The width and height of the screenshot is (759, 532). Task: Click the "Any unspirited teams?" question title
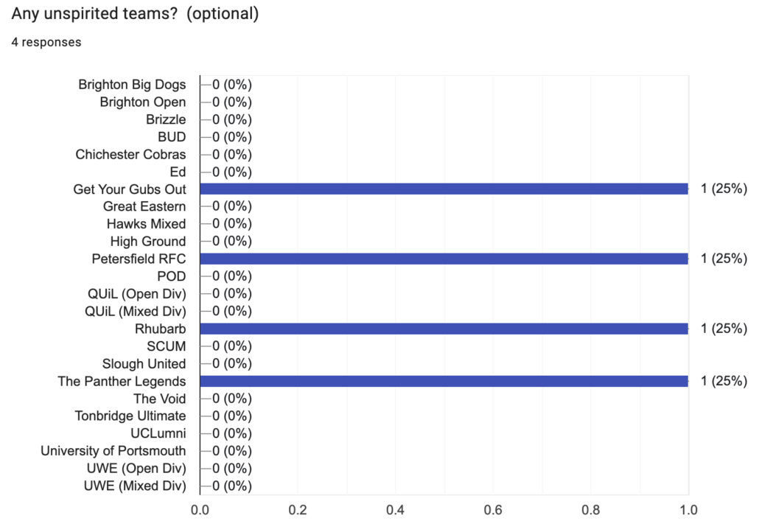(135, 15)
